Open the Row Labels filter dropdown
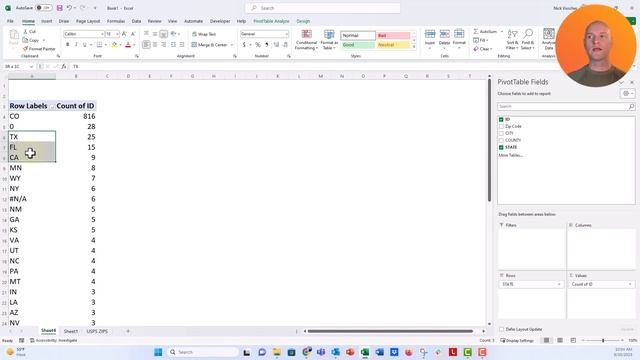This screenshot has height=360, width=640. (51, 106)
